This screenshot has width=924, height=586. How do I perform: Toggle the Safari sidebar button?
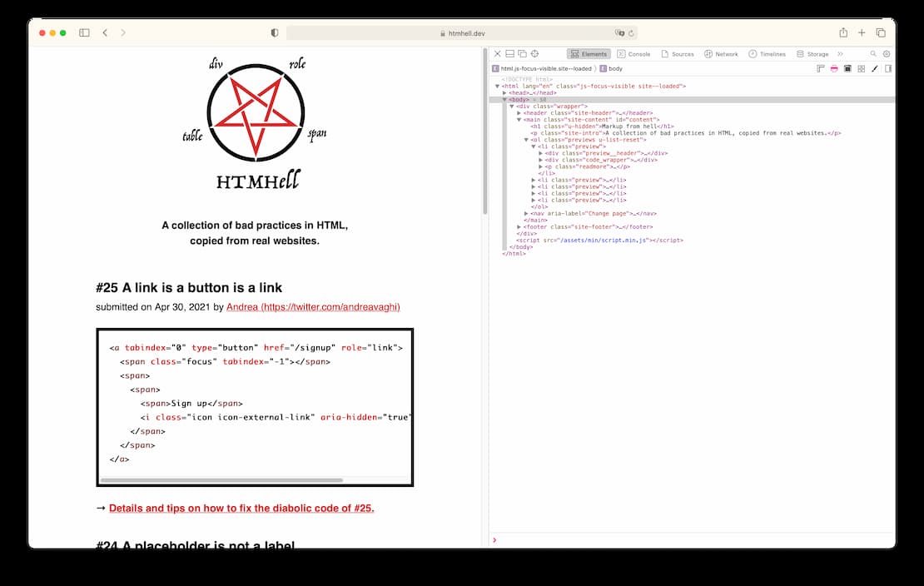84,33
